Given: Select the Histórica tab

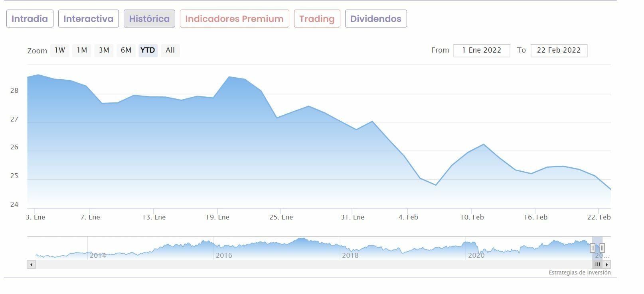Looking at the screenshot, I should coord(149,19).
